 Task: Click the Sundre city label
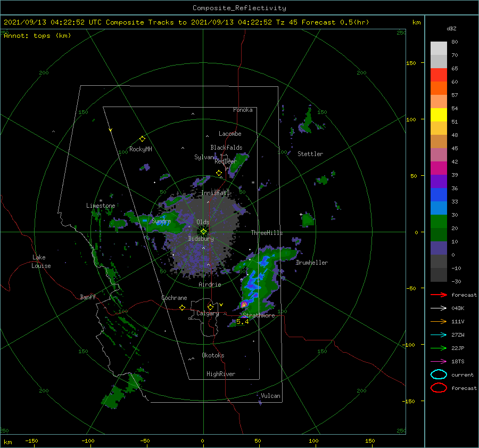[162, 221]
